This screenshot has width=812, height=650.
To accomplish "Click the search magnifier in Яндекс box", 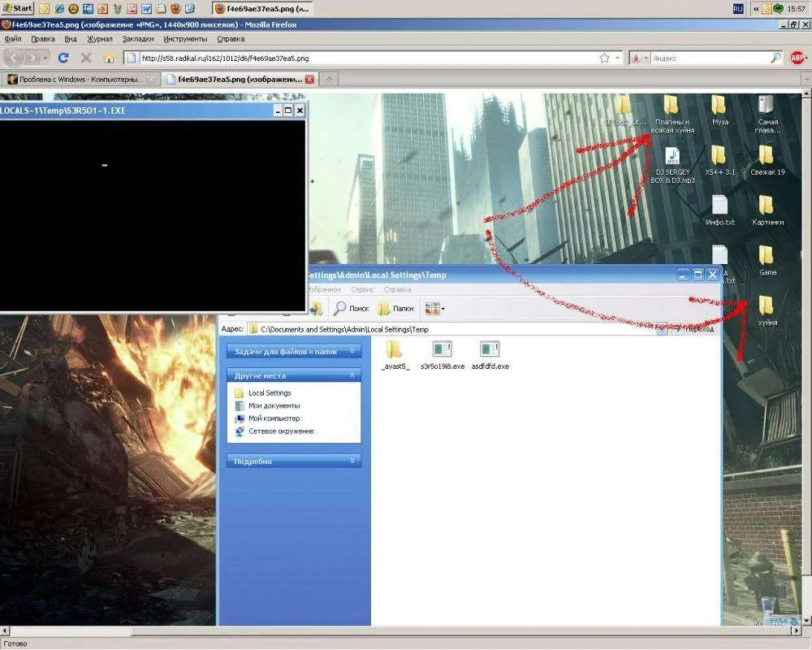I will tap(775, 58).
